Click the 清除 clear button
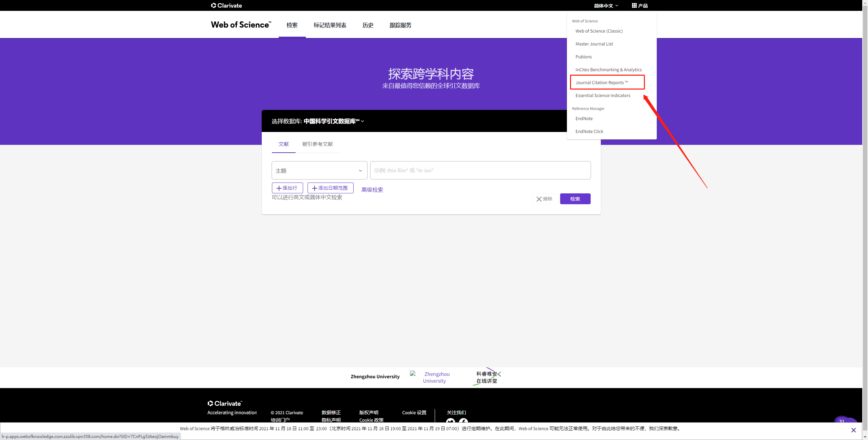Screen dimensions: 868x440 [545, 199]
